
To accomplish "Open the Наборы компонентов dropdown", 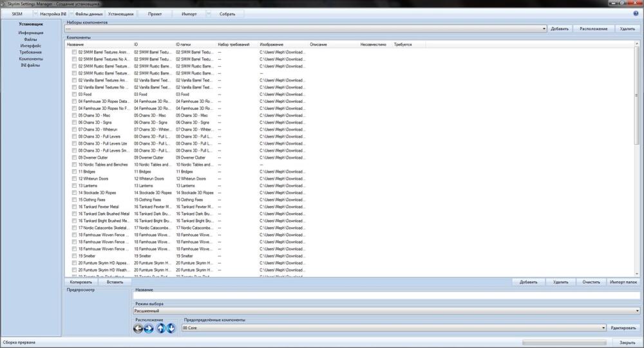I will tap(305, 29).
